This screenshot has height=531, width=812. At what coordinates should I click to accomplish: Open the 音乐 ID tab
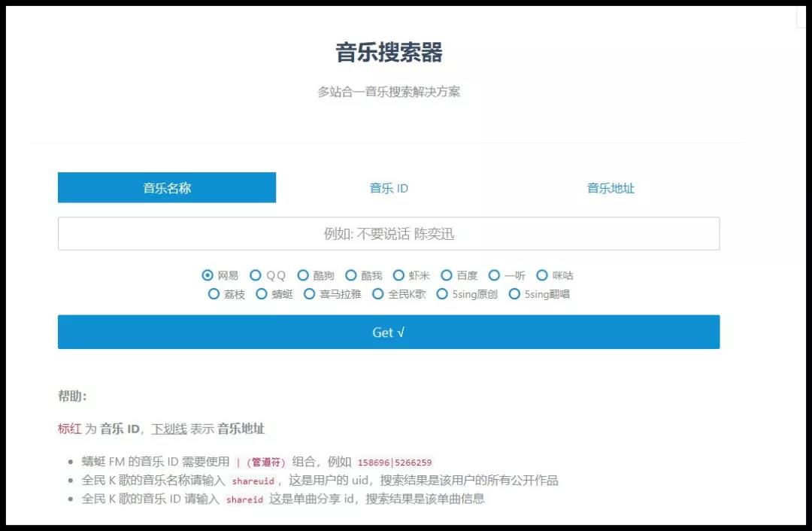point(389,188)
